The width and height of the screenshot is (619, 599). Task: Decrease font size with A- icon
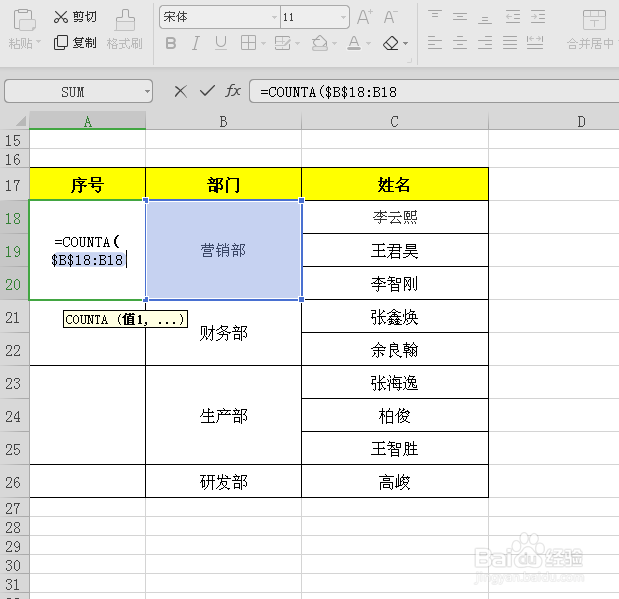[x=390, y=17]
